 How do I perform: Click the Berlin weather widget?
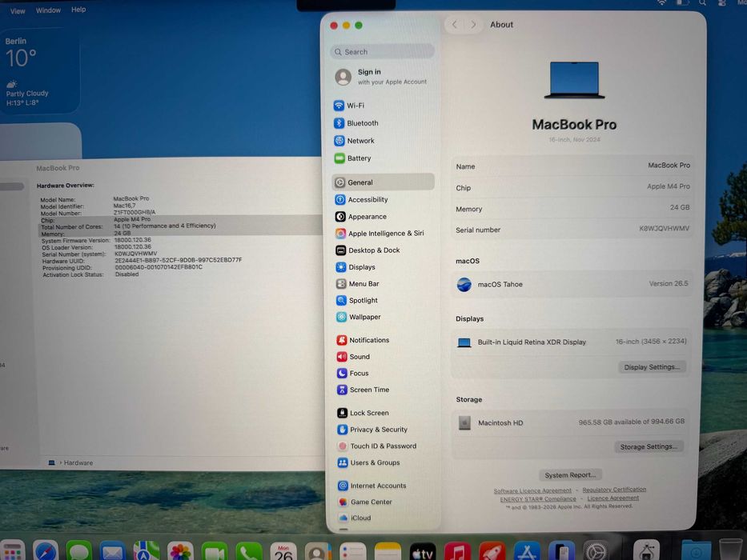(39, 70)
